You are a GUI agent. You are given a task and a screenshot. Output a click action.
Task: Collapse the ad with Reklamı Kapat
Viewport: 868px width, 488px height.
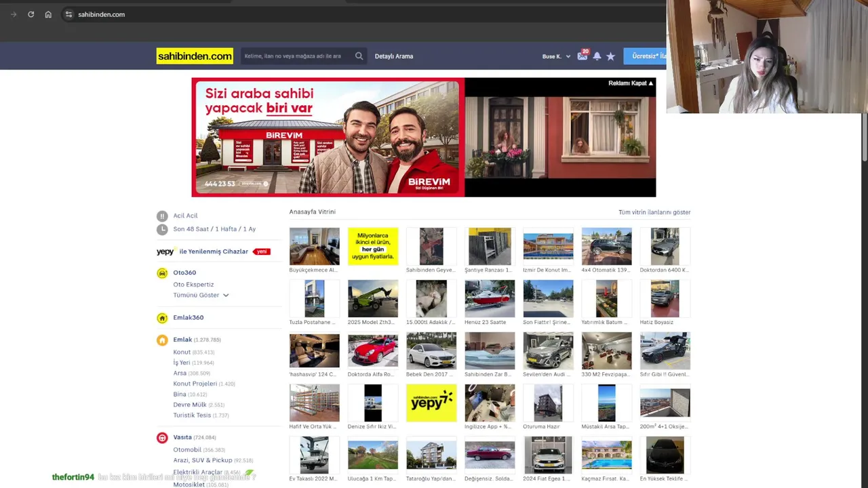[631, 83]
